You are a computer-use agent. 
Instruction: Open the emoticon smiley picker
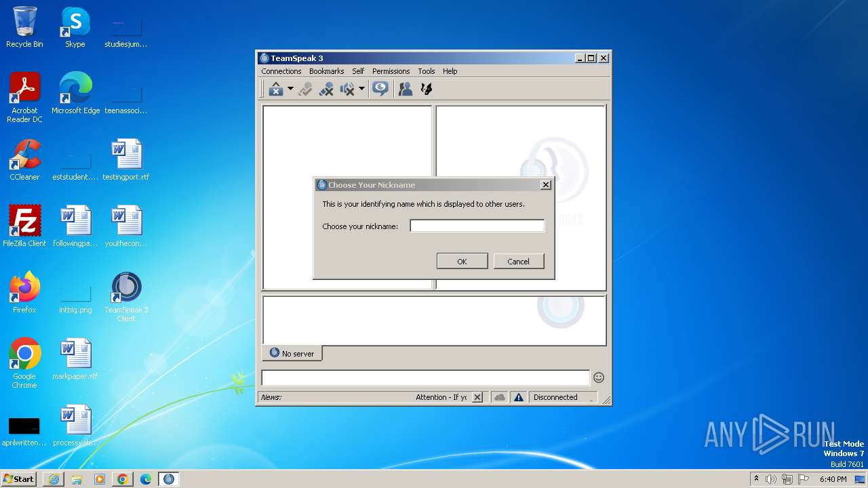click(x=598, y=378)
